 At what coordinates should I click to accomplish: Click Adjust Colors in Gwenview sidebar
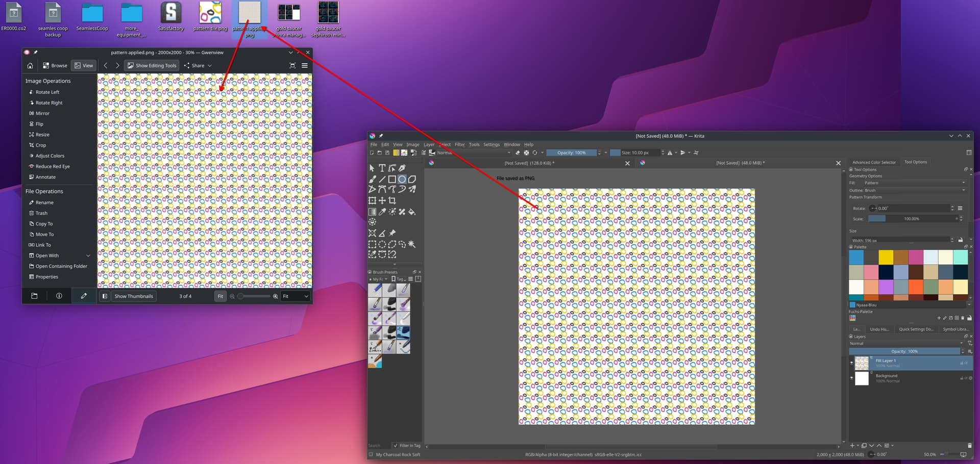click(50, 156)
